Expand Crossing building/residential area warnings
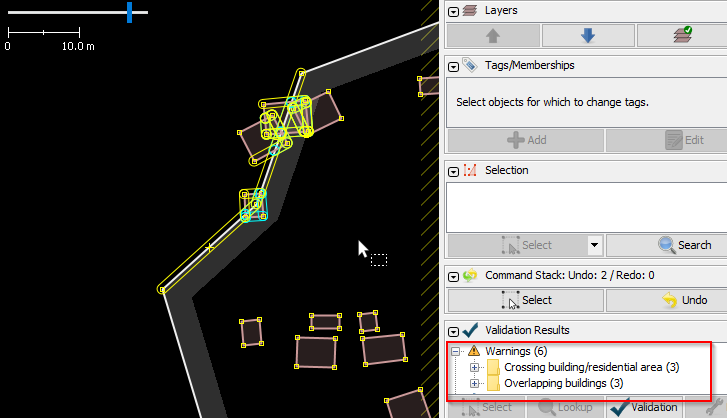The height and width of the screenshot is (418, 727). click(x=474, y=367)
